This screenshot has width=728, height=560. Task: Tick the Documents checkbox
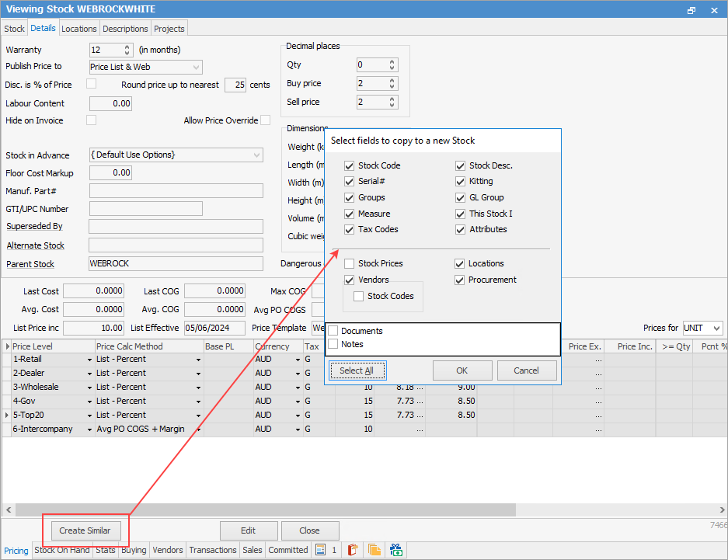[333, 331]
